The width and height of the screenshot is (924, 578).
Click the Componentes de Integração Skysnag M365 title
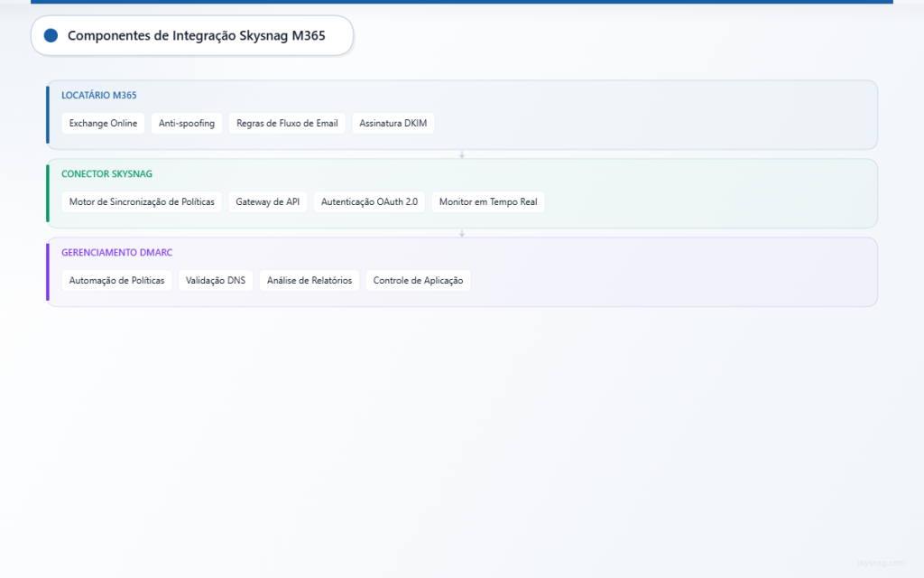(x=196, y=35)
